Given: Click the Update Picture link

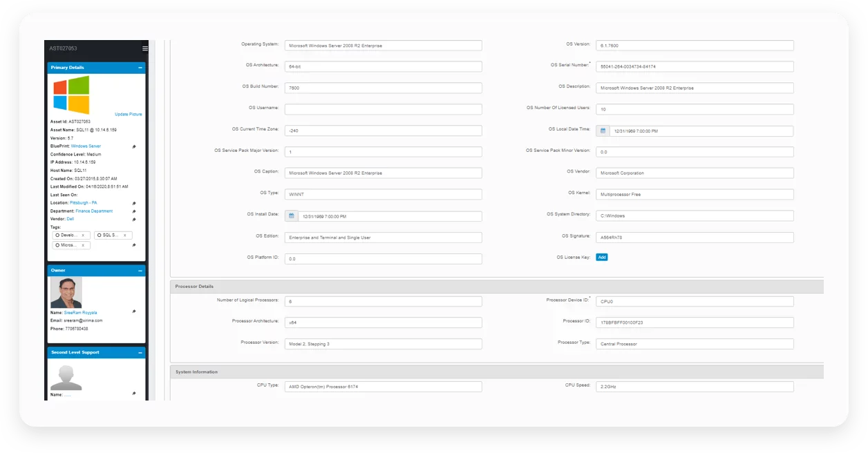Looking at the screenshot, I should point(128,114).
